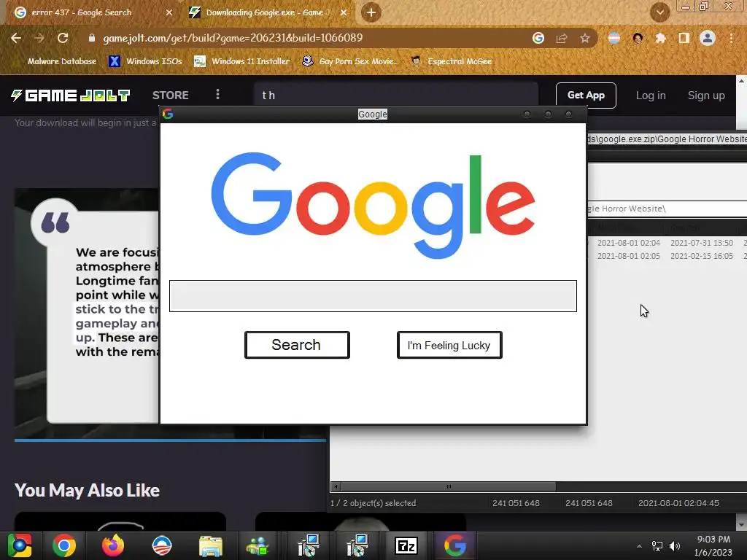The height and width of the screenshot is (560, 747).
Task: Click Sign up on Game Jolt
Action: click(706, 96)
